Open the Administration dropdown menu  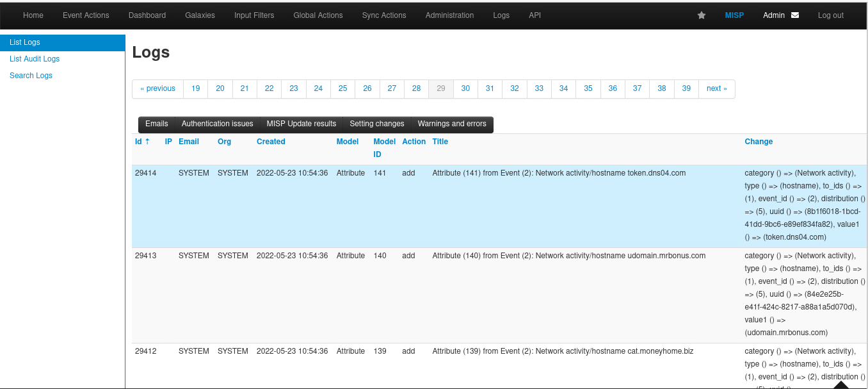449,15
